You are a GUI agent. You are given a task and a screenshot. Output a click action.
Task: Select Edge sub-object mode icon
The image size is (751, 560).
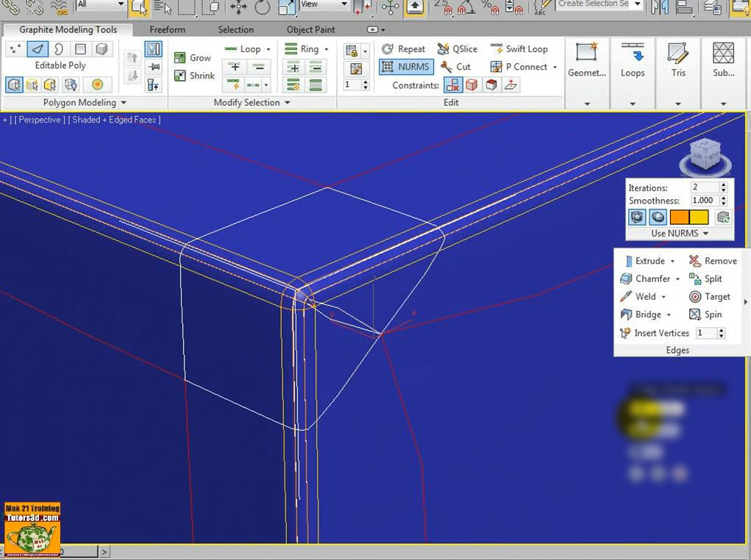point(38,49)
